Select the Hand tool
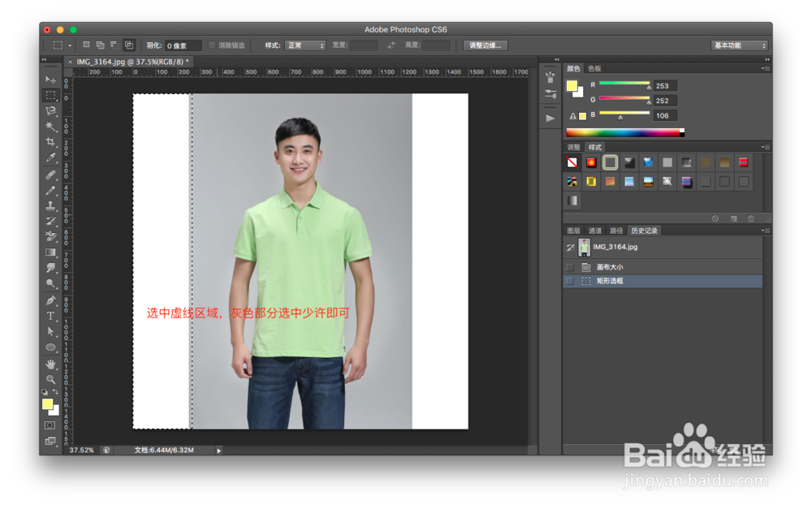Screen dimensions: 812x509 [50, 364]
